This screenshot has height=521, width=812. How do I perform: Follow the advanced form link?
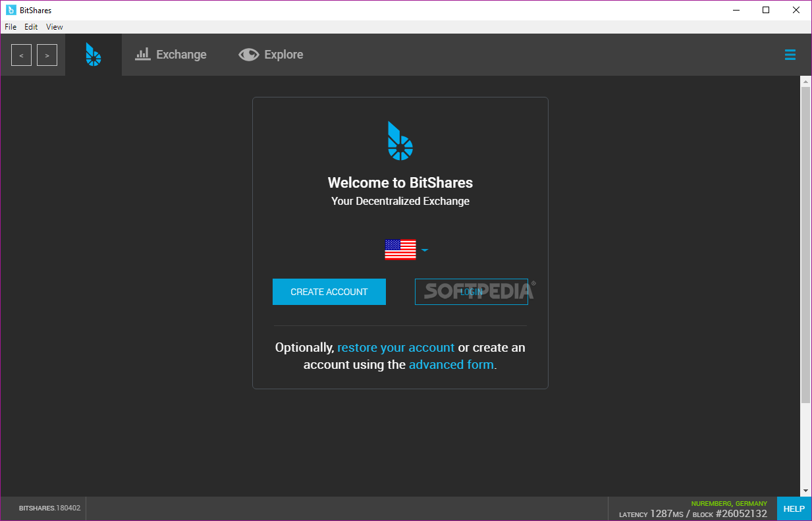(x=451, y=364)
